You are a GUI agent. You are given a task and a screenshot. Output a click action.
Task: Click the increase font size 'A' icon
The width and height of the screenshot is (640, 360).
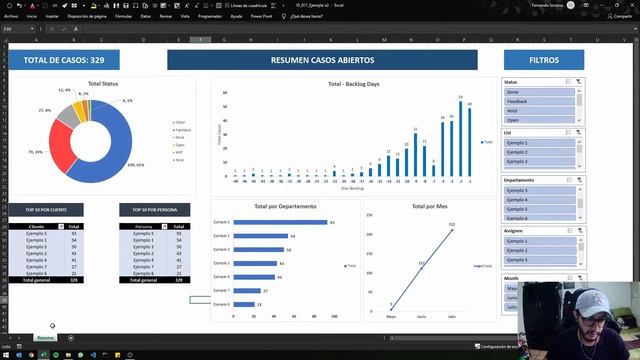tap(187, 6)
